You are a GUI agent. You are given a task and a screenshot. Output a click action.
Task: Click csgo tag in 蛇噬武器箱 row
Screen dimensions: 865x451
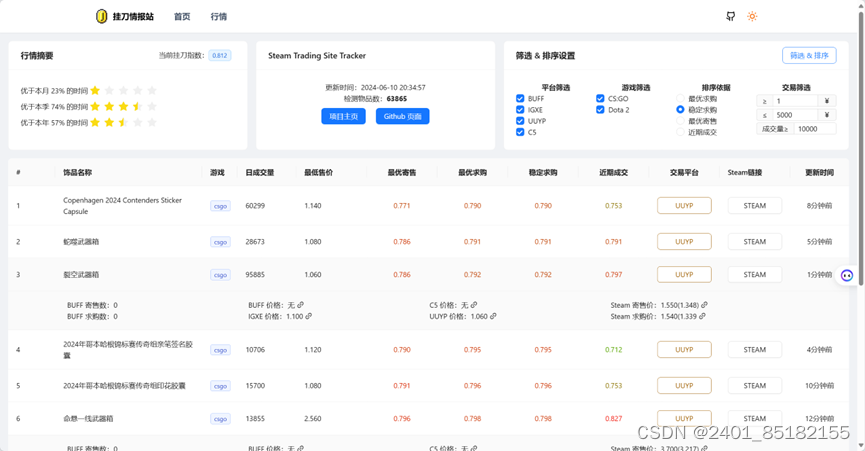[220, 242]
